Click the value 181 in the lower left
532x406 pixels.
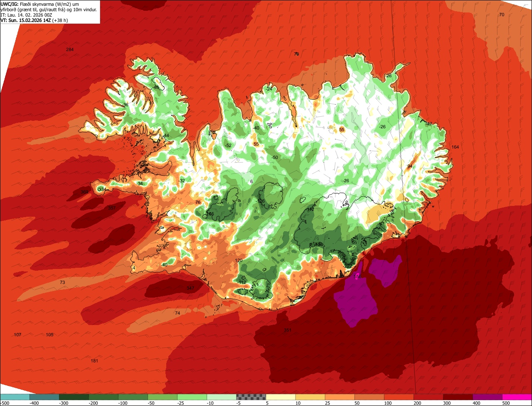pyautogui.click(x=94, y=361)
